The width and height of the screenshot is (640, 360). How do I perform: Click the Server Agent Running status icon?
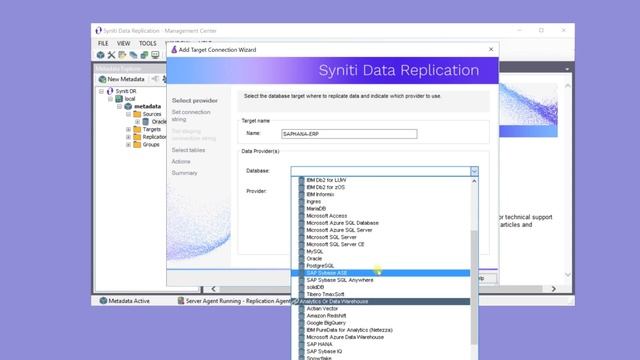click(181, 301)
